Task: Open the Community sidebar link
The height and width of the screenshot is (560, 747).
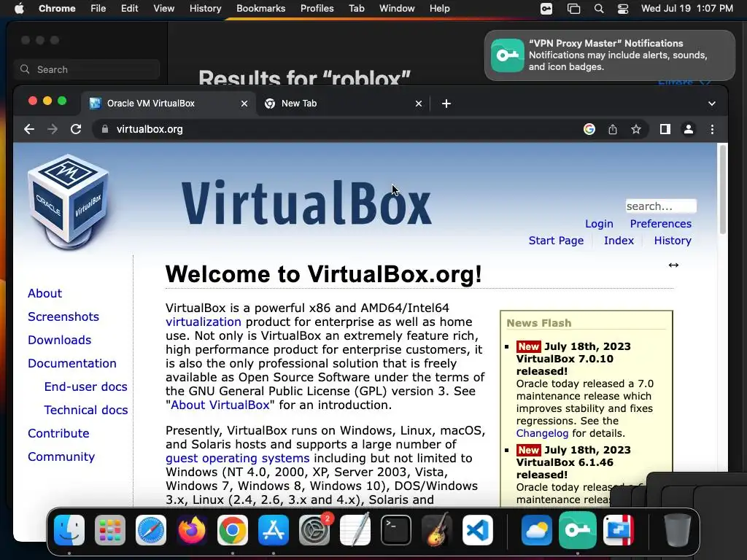Action: 61,456
